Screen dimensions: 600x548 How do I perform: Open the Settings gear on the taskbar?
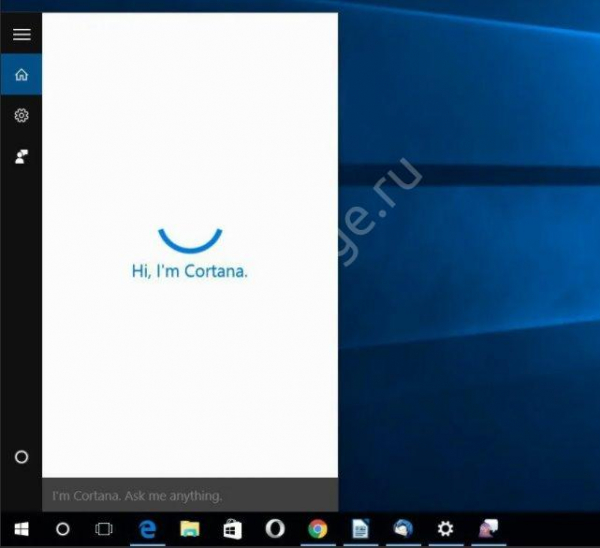pyautogui.click(x=445, y=529)
